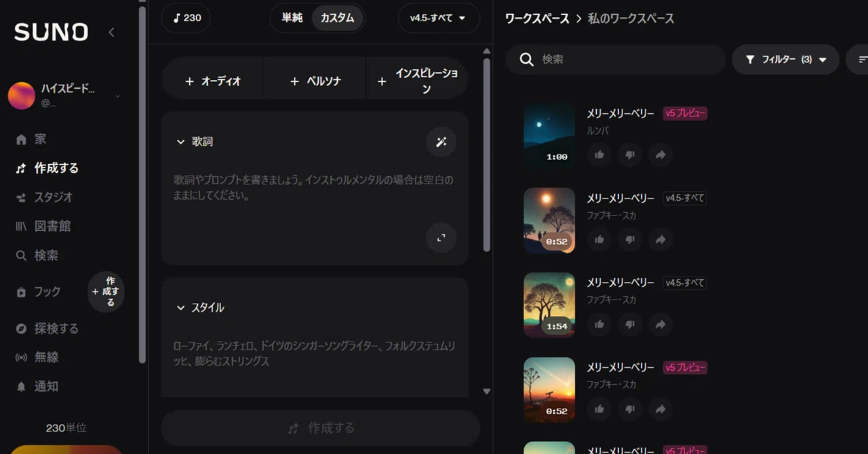Open 作成する in the sidebar menu
The image size is (868, 454).
pyautogui.click(x=47, y=168)
